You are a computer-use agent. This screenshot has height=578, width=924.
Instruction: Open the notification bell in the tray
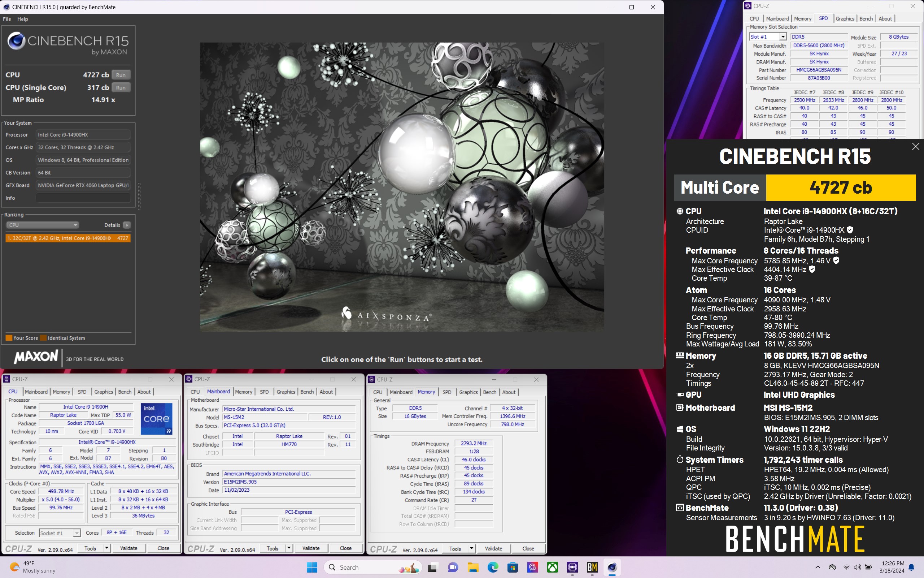click(911, 567)
